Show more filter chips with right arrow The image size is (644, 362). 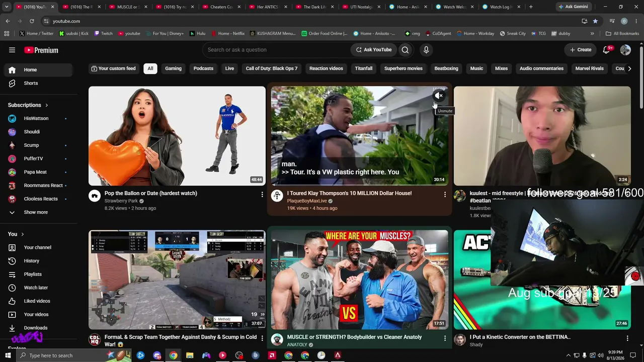[x=629, y=68]
